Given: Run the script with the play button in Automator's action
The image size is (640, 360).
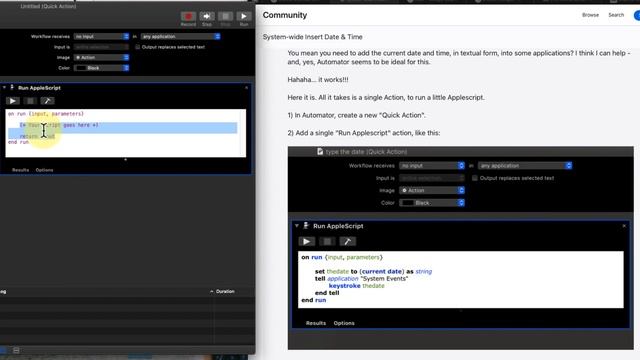Looking at the screenshot, I should point(12,101).
